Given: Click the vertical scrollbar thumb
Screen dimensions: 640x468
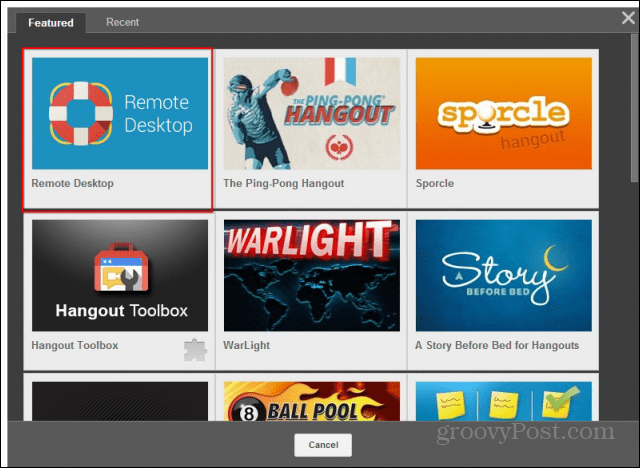Looking at the screenshot, I should click(635, 108).
